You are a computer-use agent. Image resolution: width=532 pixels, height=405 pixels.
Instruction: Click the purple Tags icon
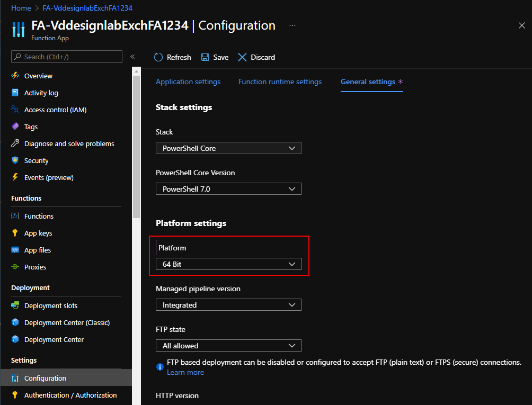(15, 127)
